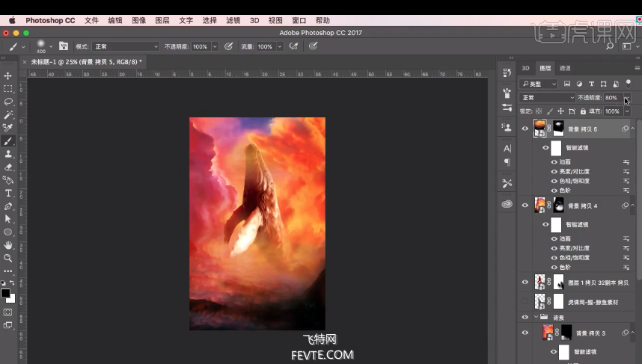Screen dimensions: 642x364
Task: Swap foreground and background colors
Action: click(x=12, y=283)
